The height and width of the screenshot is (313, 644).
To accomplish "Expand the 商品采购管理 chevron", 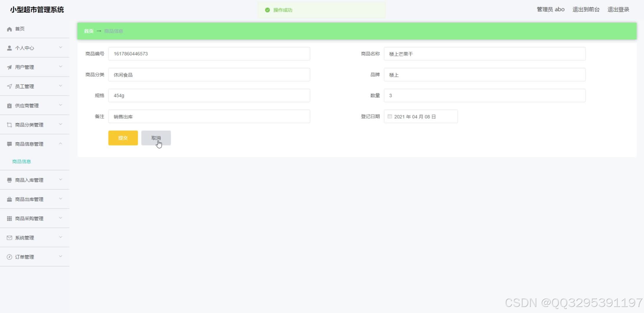I will coord(61,218).
